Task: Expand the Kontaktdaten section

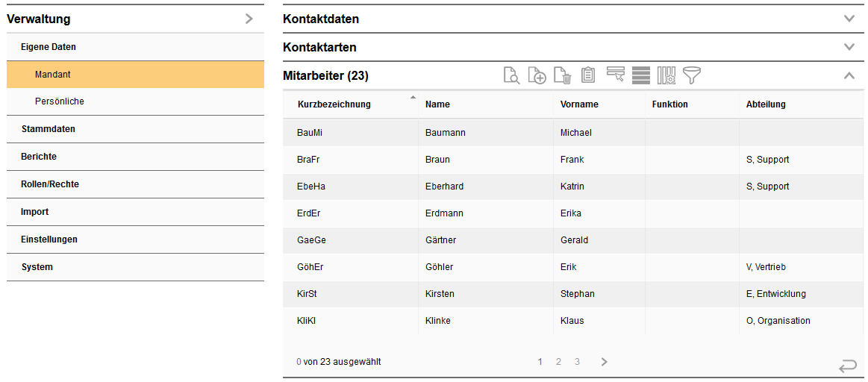Action: click(x=849, y=19)
